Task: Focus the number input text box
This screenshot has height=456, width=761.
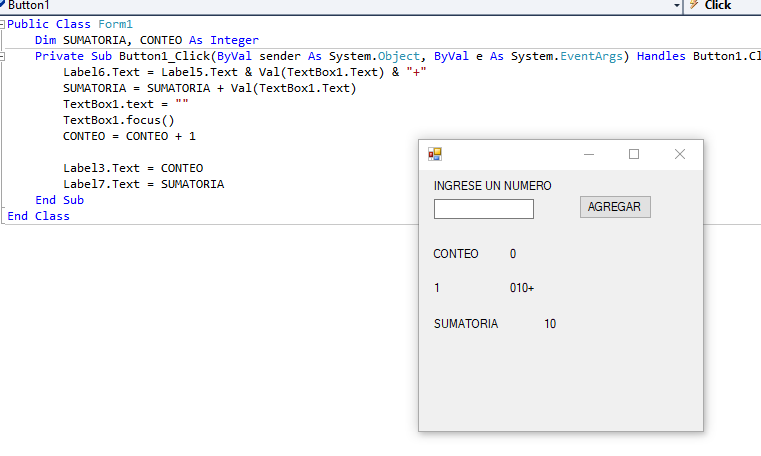Action: [x=483, y=209]
